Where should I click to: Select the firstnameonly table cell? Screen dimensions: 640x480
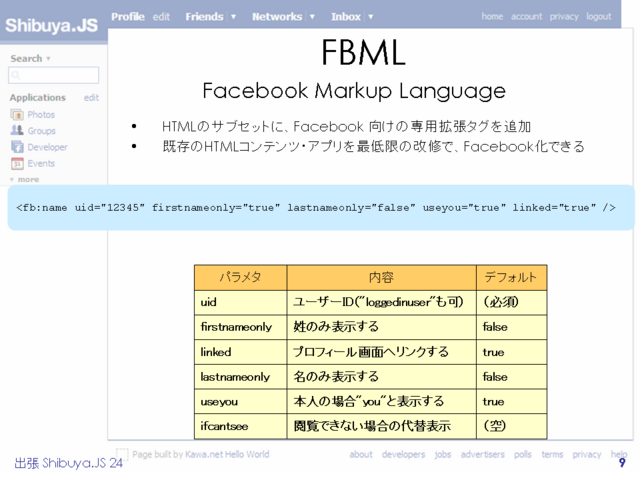click(240, 327)
